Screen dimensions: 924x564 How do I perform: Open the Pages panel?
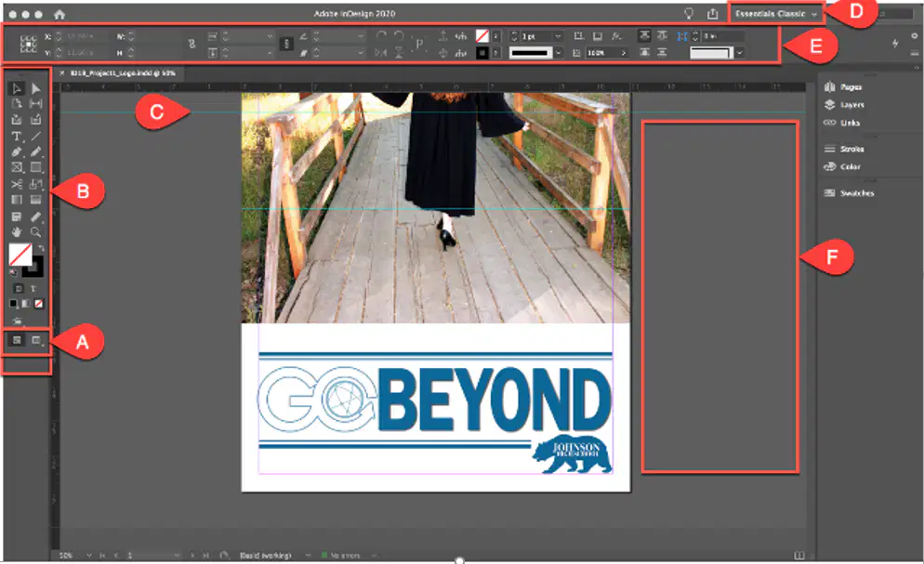[x=843, y=87]
